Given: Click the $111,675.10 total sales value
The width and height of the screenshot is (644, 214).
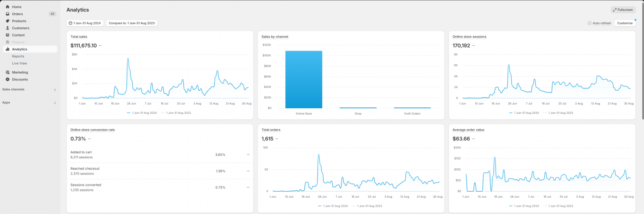Looking at the screenshot, I should click(83, 45).
